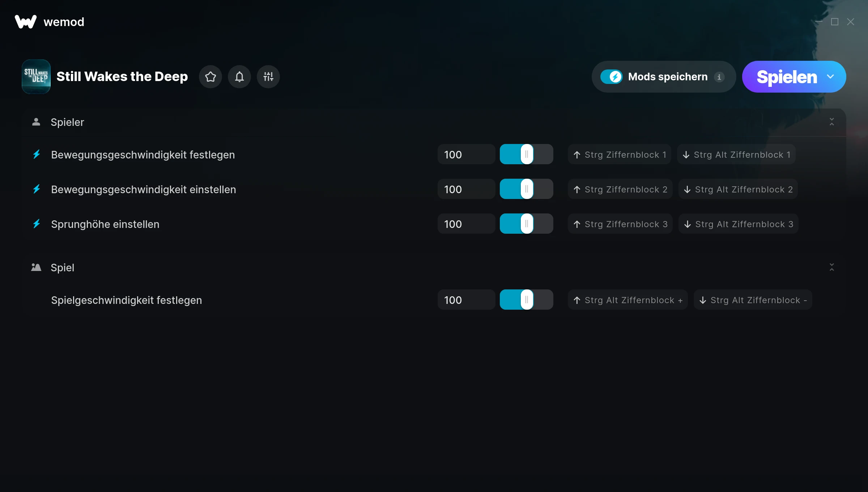
Task: Add game to favorites with star icon
Action: click(210, 77)
